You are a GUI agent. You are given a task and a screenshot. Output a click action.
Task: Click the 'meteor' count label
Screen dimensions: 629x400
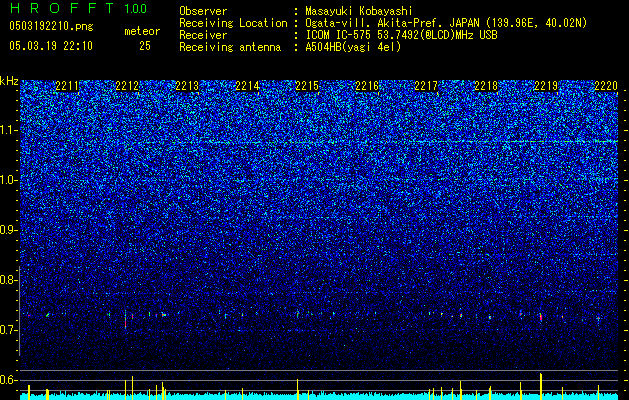click(x=142, y=31)
